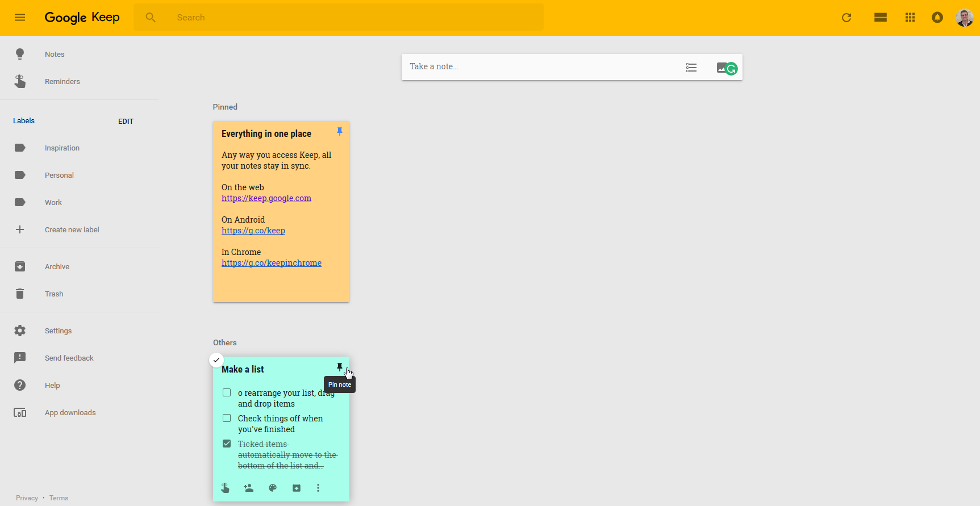The width and height of the screenshot is (980, 506).
Task: Click the Personal label tag icon
Action: [20, 175]
